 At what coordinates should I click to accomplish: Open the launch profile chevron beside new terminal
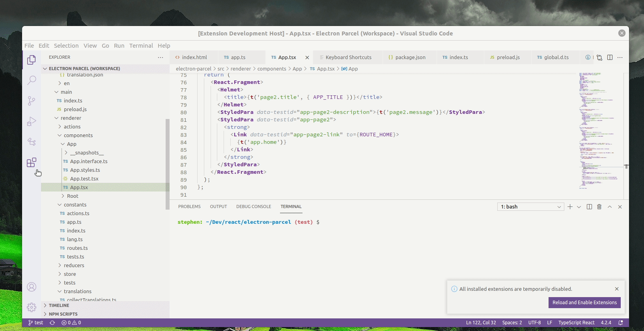pos(579,207)
